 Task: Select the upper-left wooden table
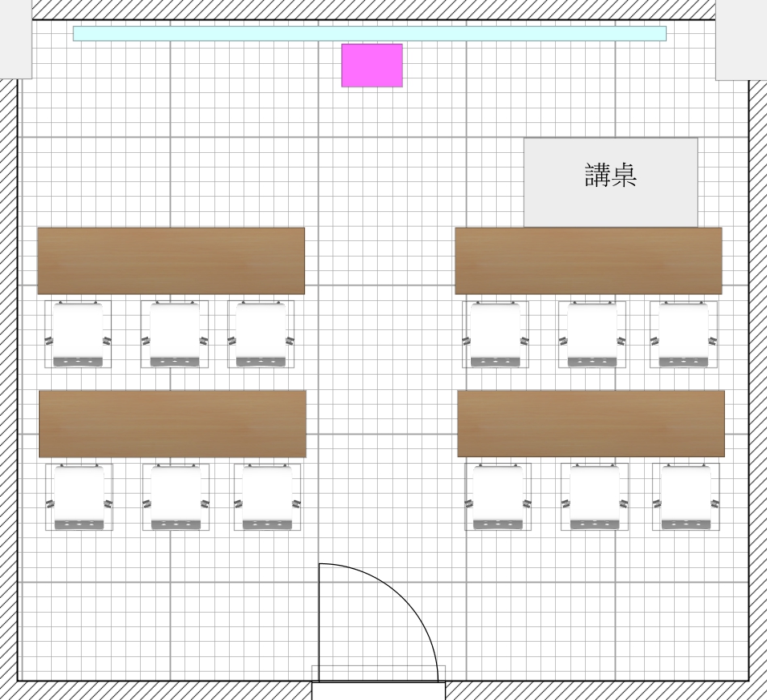click(171, 261)
